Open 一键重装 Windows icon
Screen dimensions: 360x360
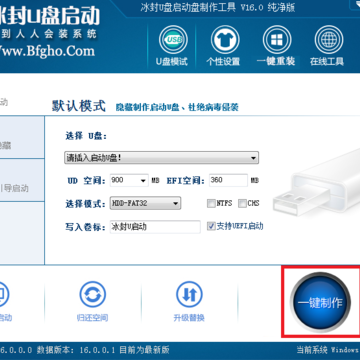277,41
